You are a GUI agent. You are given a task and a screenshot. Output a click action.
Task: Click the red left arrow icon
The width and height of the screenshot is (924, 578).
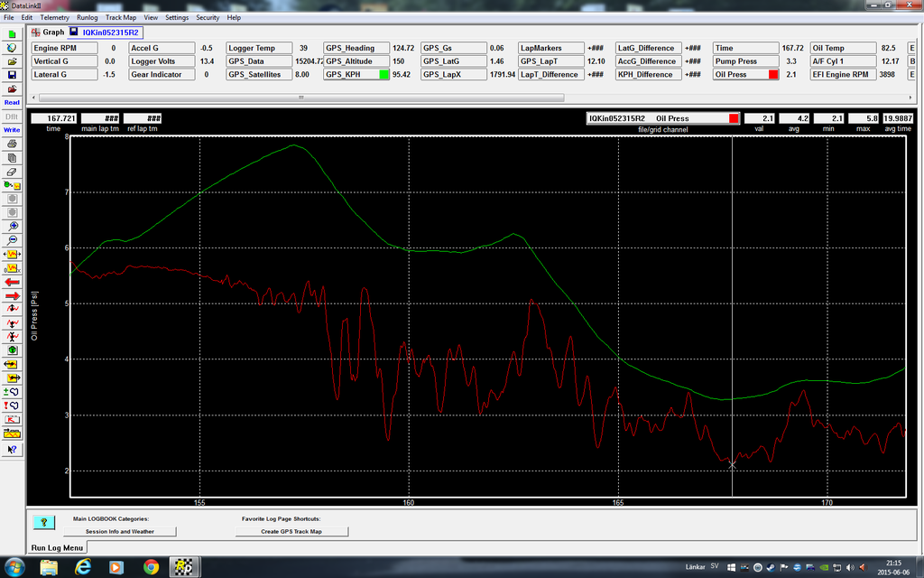[x=13, y=282]
